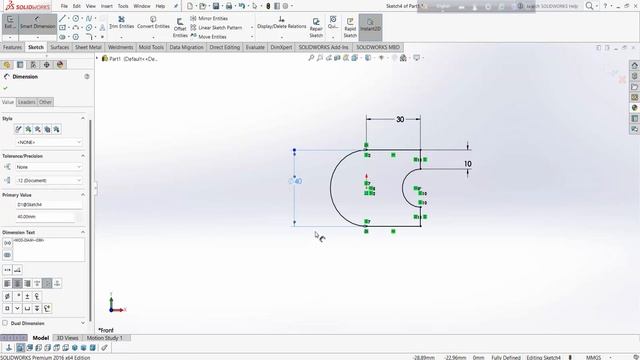Open the DisplayManager tab icon
Image resolution: width=640 pixels, height=360 pixels.
click(x=60, y=64)
